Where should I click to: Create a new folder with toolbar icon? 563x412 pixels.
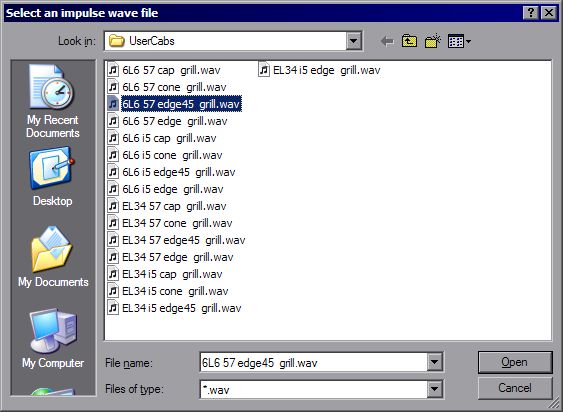[433, 41]
